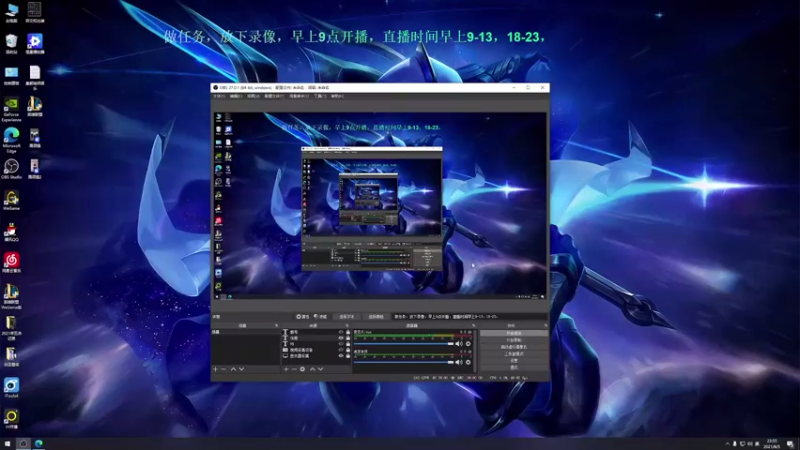Hide the 视频采集设备 video capture source
Viewport: 800px width, 450px height.
[341, 350]
